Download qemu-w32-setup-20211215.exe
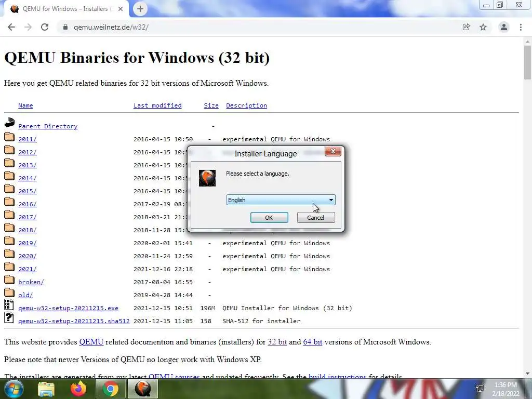The height and width of the screenshot is (399, 532). point(68,308)
